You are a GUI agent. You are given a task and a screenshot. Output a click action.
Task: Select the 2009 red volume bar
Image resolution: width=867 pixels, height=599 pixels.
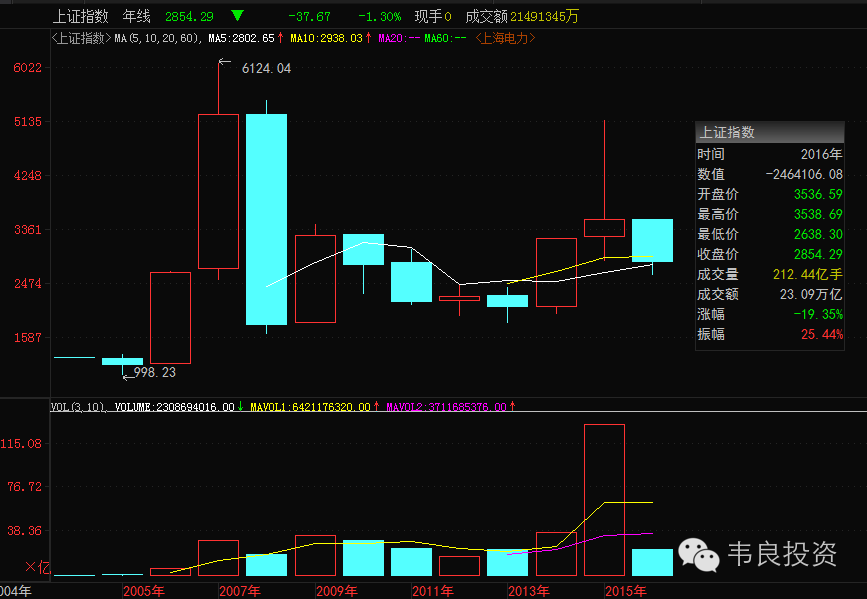coord(315,555)
